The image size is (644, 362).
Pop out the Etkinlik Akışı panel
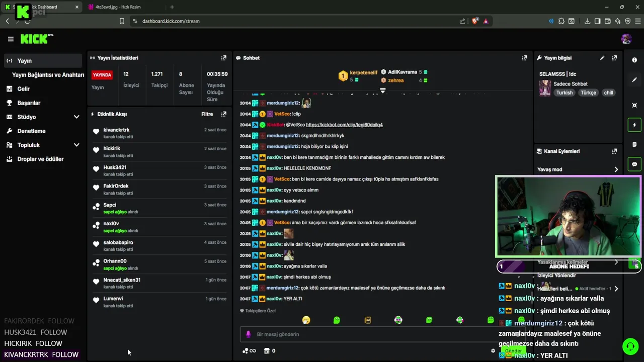[x=224, y=114]
